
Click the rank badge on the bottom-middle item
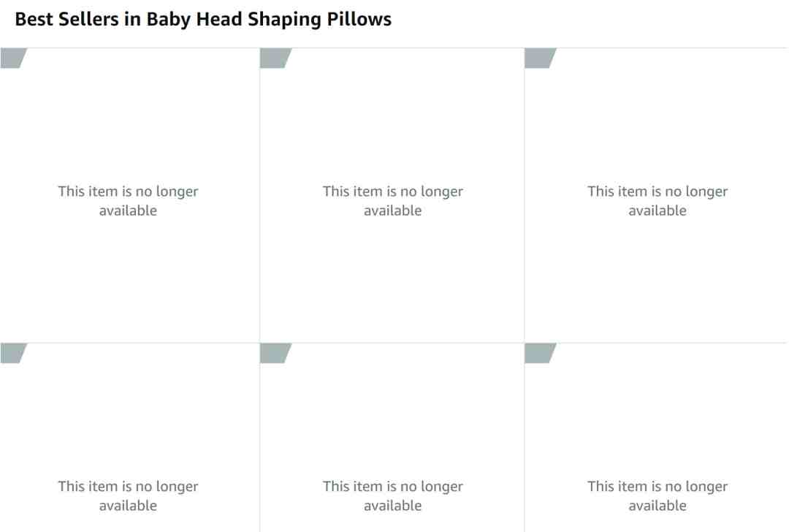275,353
